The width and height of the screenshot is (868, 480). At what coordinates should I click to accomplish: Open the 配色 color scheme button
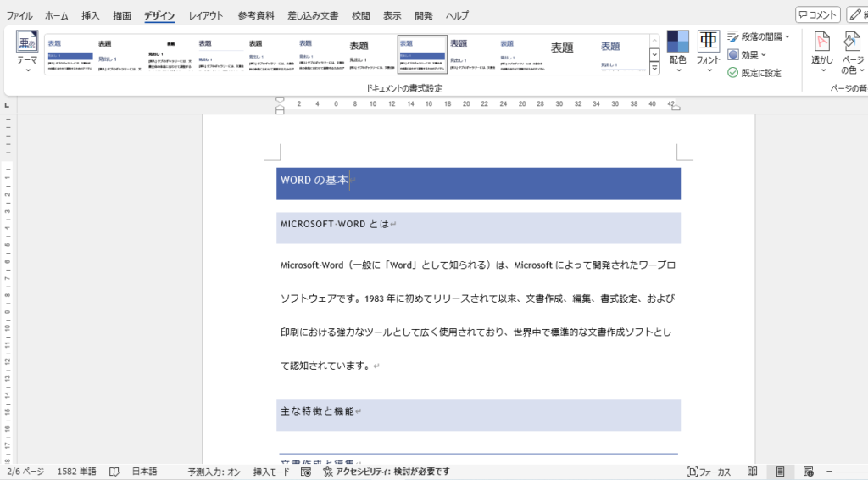click(x=677, y=52)
